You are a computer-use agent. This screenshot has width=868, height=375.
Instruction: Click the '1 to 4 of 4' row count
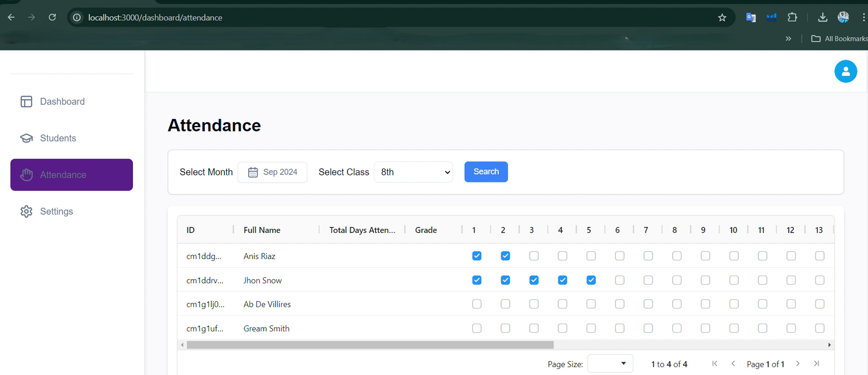[x=669, y=364]
